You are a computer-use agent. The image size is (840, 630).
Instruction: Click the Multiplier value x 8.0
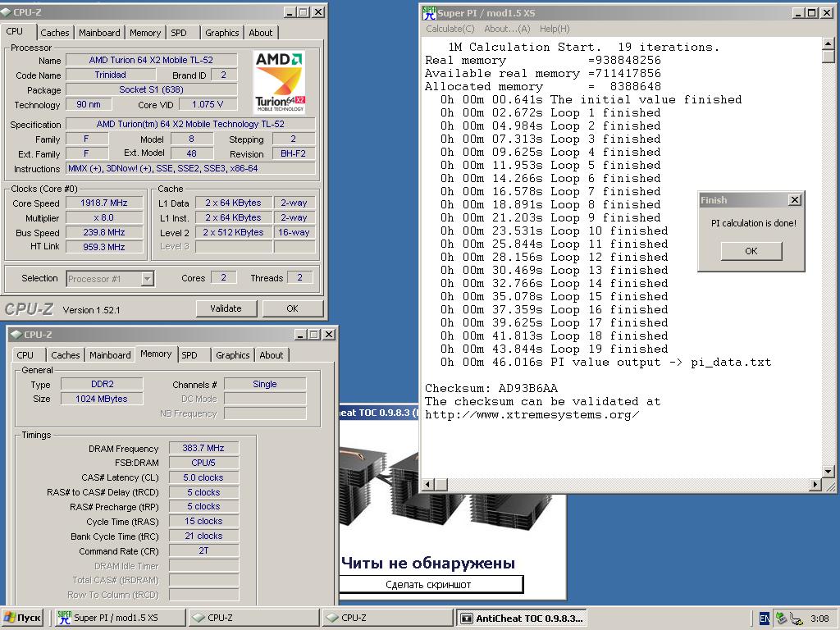[x=104, y=217]
